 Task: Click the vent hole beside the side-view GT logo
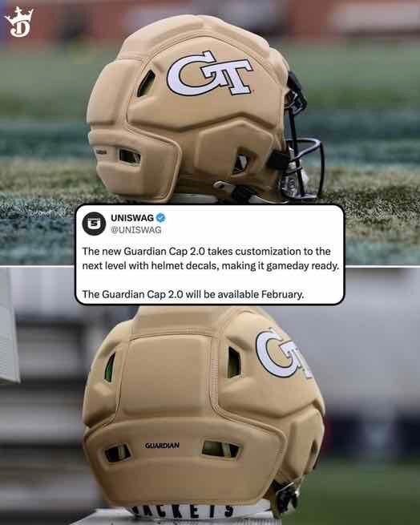click(x=147, y=83)
